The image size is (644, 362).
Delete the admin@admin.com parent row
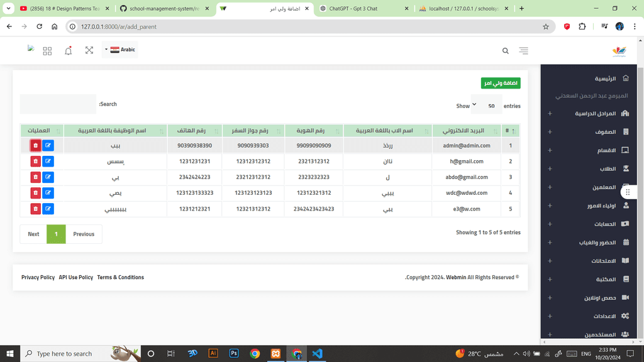36,145
